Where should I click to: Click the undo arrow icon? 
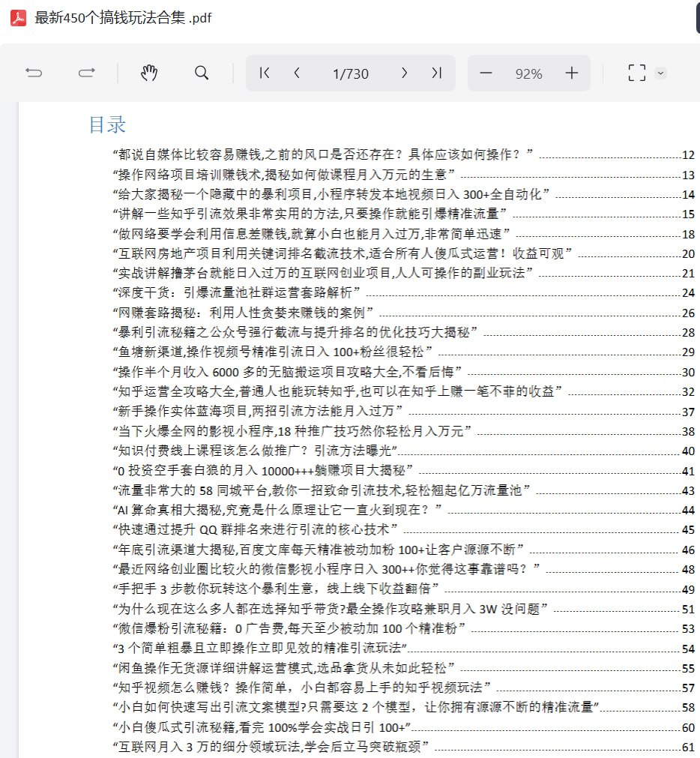(34, 73)
